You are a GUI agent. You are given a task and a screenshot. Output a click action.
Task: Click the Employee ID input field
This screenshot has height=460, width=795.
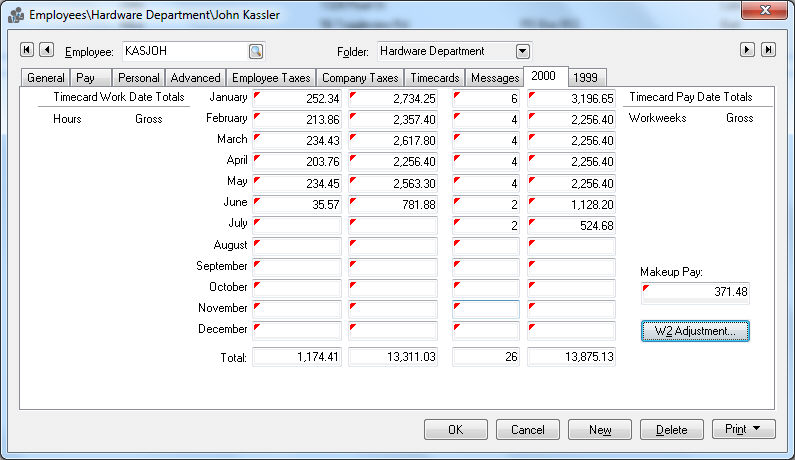pos(183,51)
